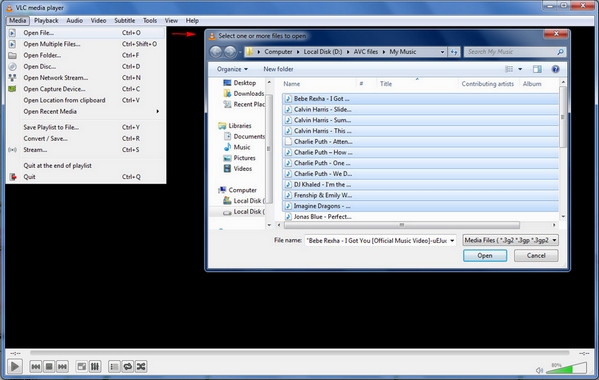Open the view options dropdown arrow
This screenshot has width=599, height=380.
520,69
